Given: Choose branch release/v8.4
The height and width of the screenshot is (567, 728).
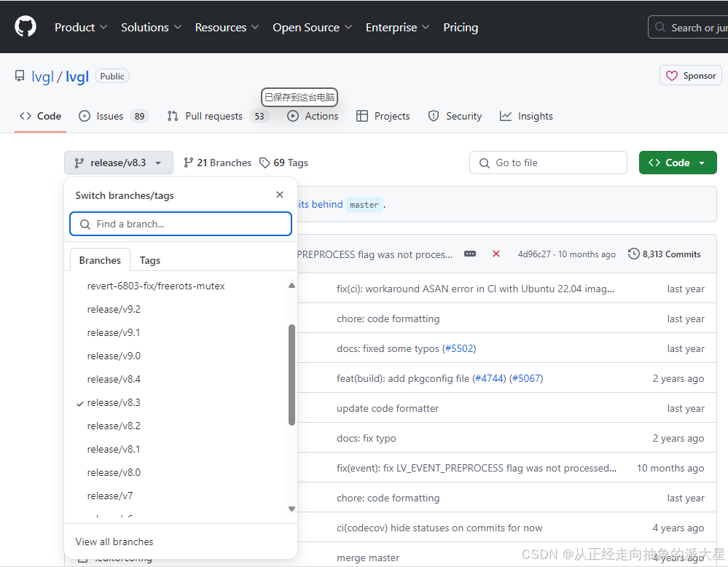Looking at the screenshot, I should (114, 379).
